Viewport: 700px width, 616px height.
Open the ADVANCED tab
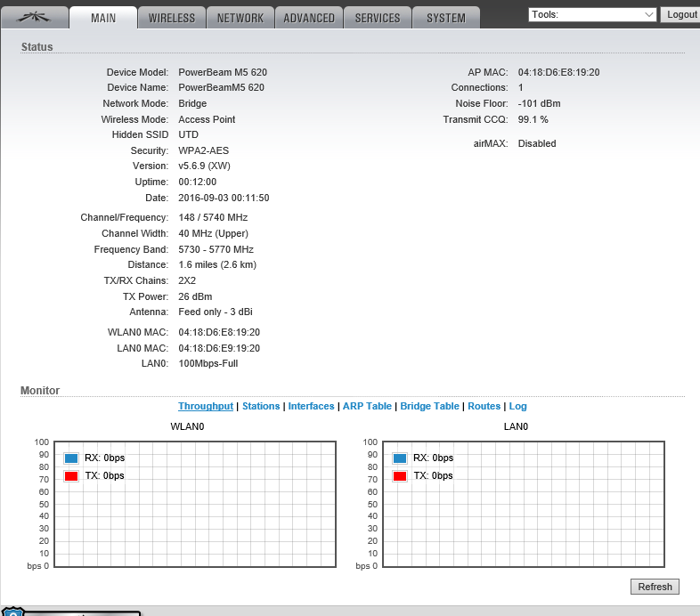click(309, 18)
